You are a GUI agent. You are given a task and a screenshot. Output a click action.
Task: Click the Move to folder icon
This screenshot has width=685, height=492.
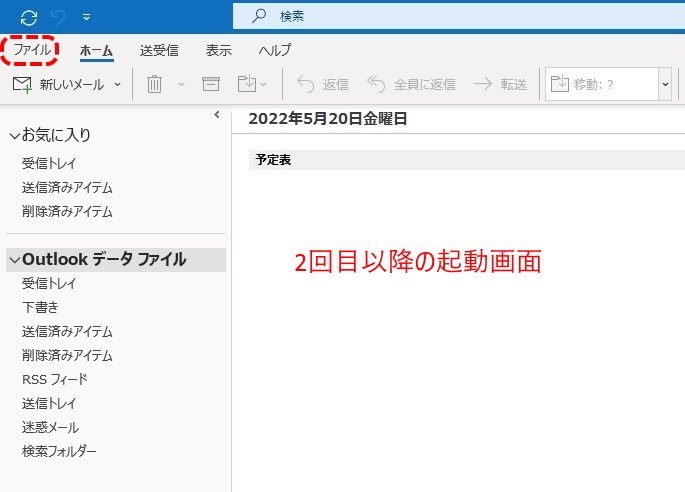click(x=247, y=83)
